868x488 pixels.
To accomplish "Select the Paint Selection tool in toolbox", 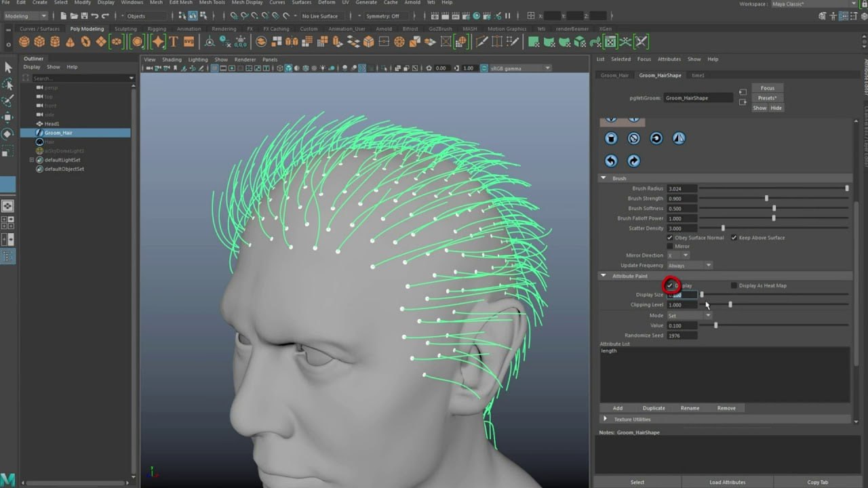I will coord(8,101).
